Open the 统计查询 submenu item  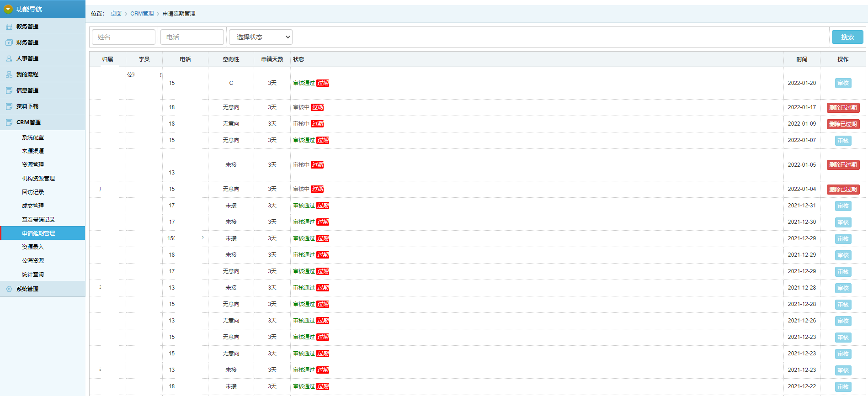tap(33, 275)
